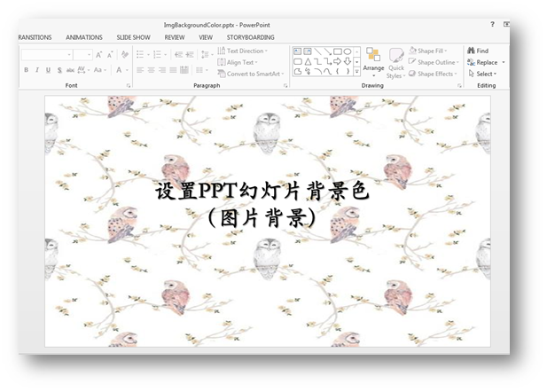Click Distributed alignment icon

click(184, 70)
